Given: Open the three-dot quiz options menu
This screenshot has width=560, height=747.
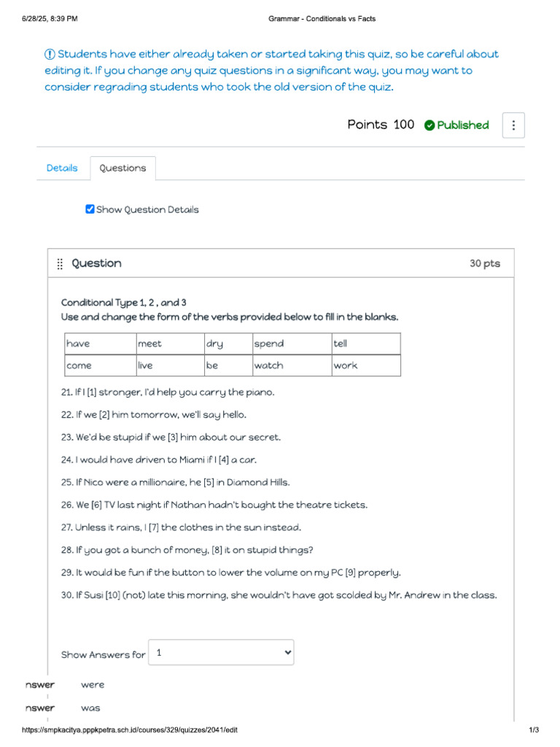Looking at the screenshot, I should [x=513, y=125].
